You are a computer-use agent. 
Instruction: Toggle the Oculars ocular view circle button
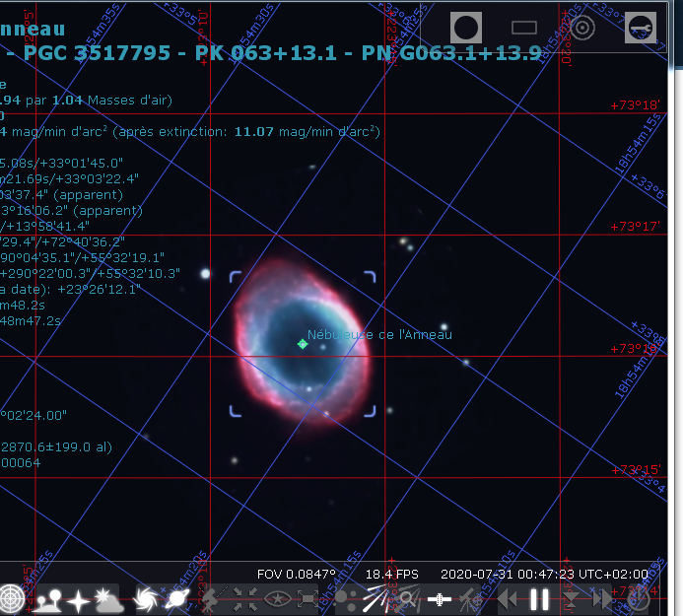[465, 28]
